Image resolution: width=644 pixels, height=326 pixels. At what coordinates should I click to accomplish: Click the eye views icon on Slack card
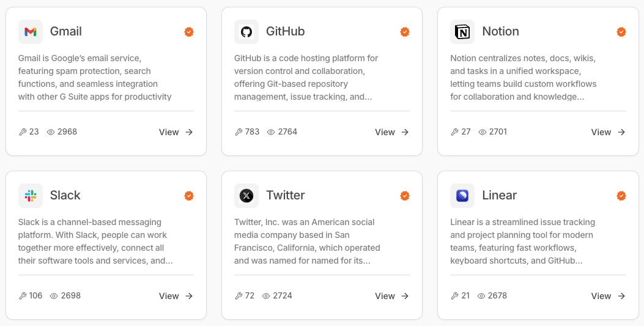coord(54,296)
